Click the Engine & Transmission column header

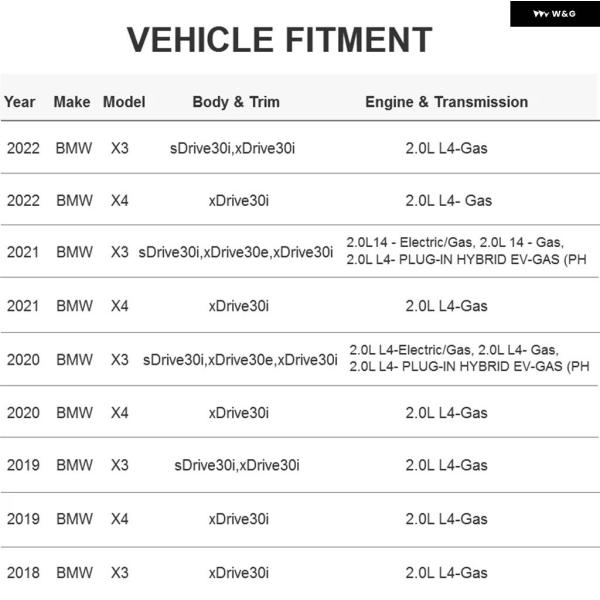click(447, 102)
